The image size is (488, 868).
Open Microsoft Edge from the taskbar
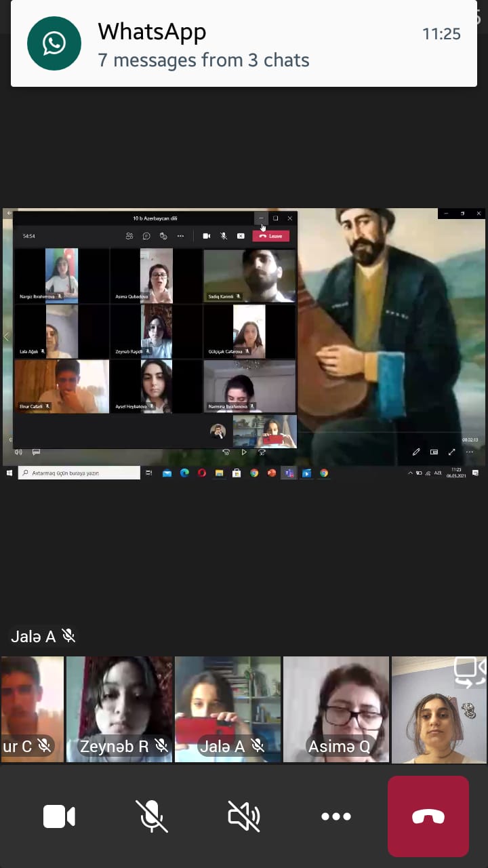(x=184, y=473)
